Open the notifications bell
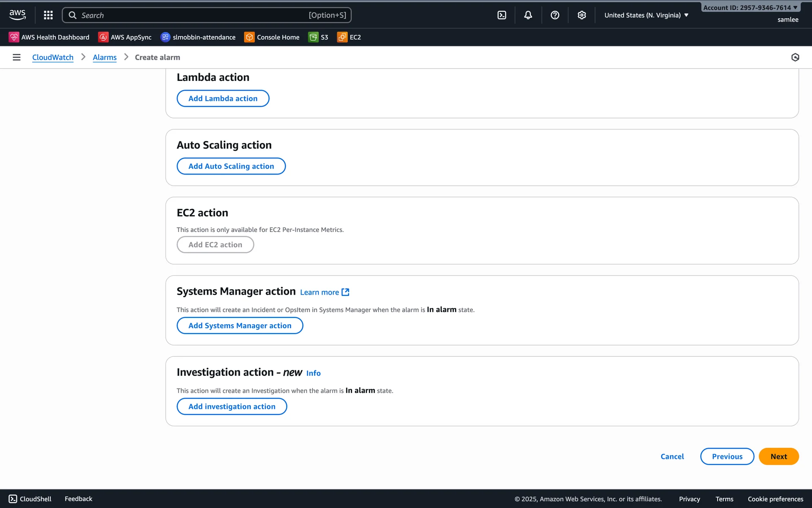812x508 pixels. (x=528, y=15)
